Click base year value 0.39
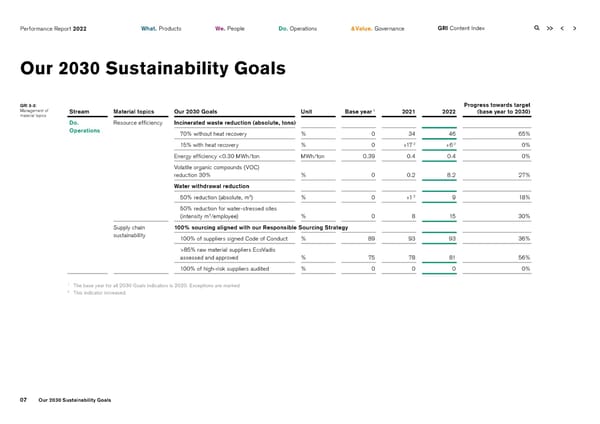Viewport: 600px width, 424px height. [369, 156]
